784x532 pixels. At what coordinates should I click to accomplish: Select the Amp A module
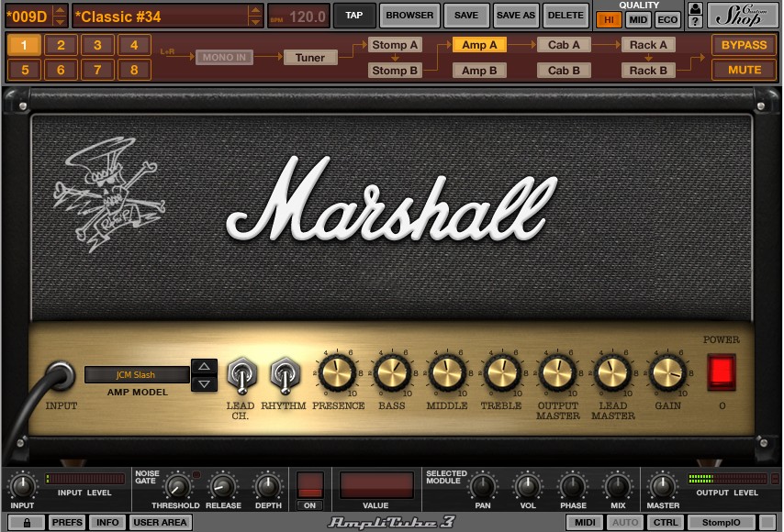click(479, 45)
